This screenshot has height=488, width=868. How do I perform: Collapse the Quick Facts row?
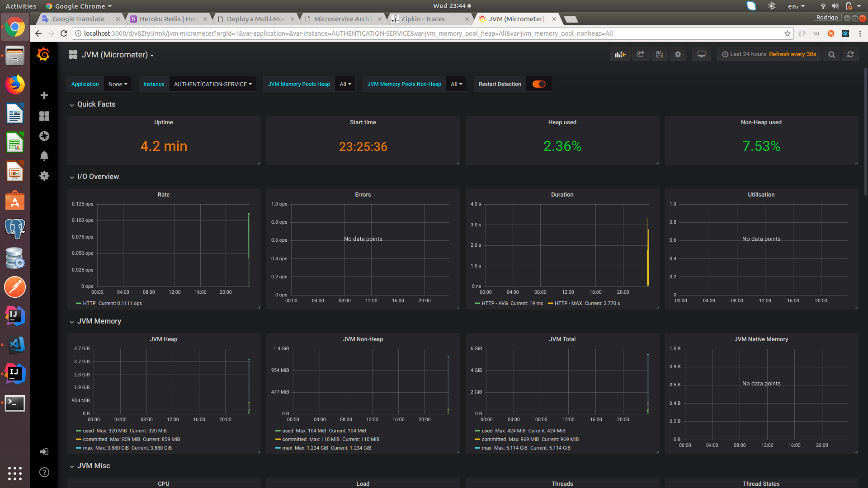click(96, 104)
